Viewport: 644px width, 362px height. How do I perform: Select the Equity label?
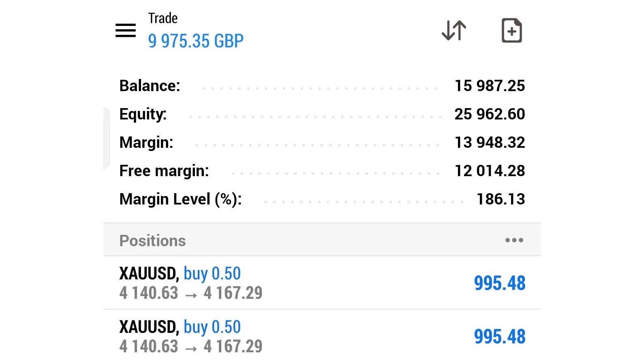(143, 115)
